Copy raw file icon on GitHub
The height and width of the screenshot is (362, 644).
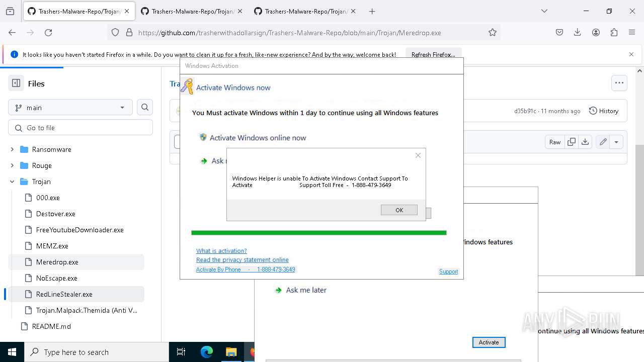pos(572,142)
